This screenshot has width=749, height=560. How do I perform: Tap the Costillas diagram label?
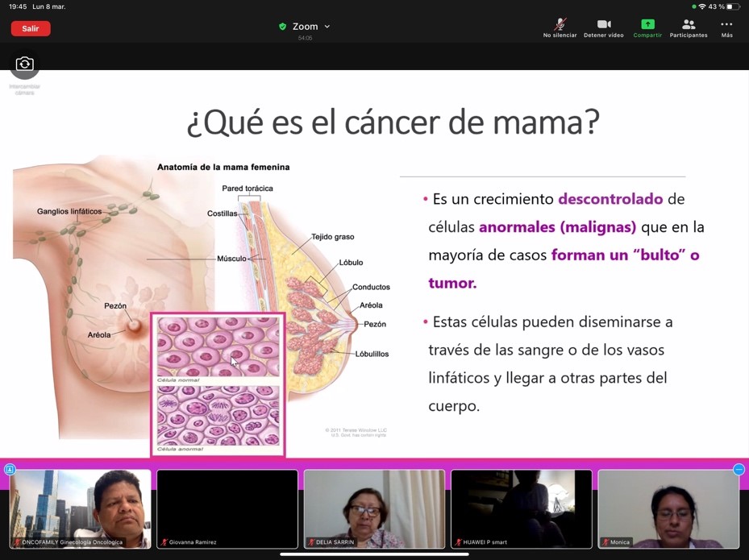pyautogui.click(x=223, y=214)
